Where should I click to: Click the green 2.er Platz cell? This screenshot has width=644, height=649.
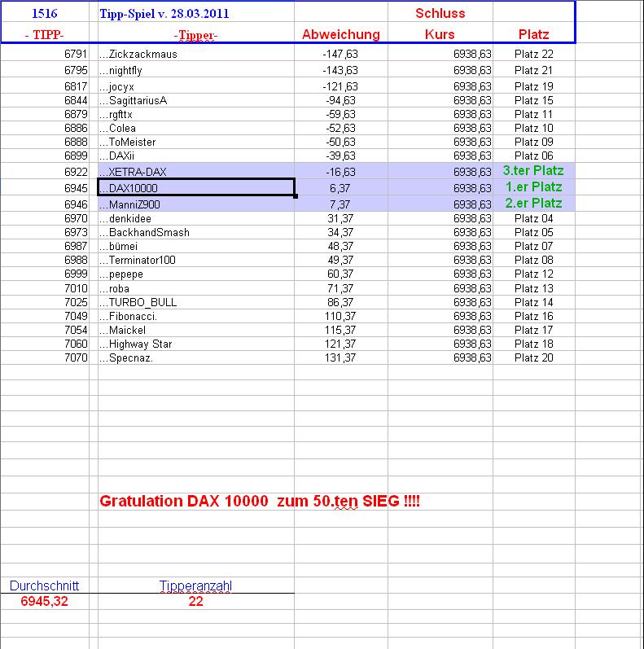534,204
